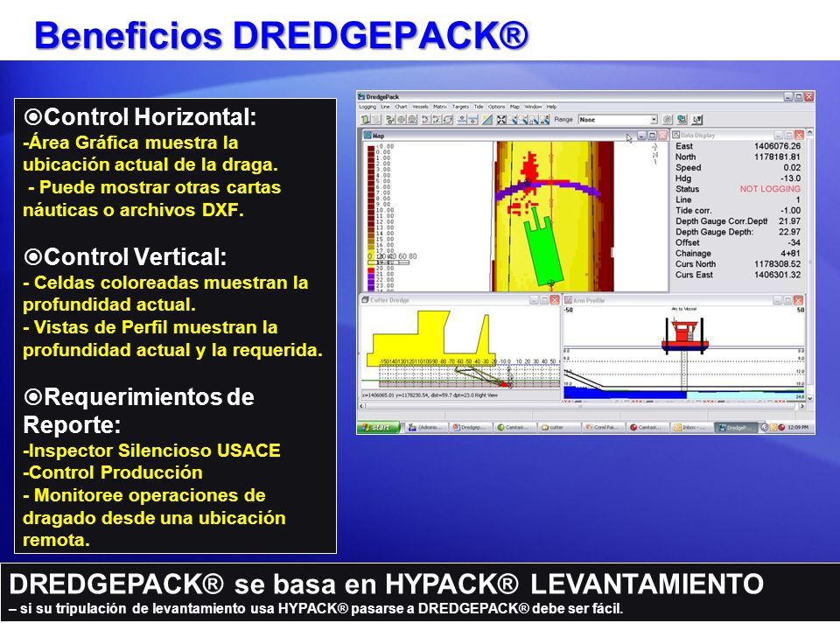
Task: Open the Matrix menu
Action: (x=440, y=107)
